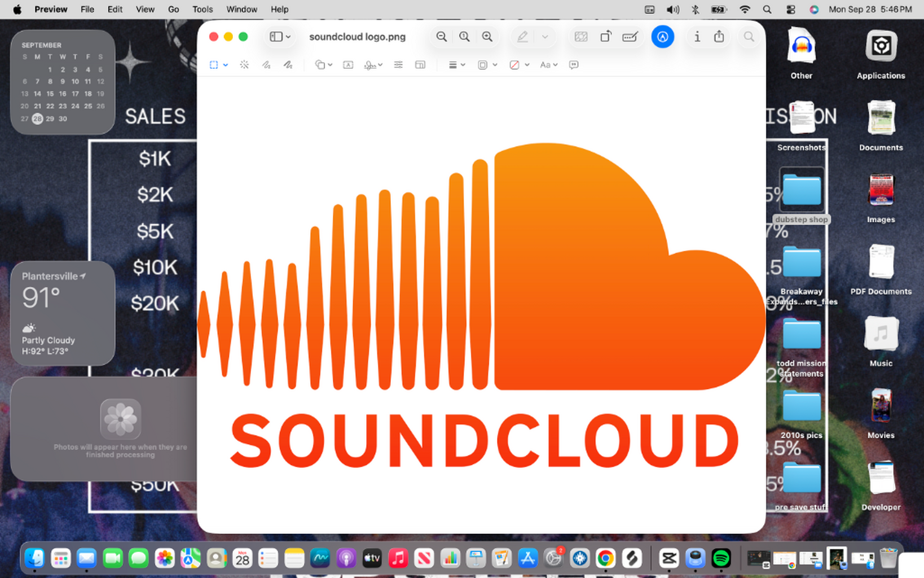
Task: Open the Border Color dropdown
Action: [487, 65]
